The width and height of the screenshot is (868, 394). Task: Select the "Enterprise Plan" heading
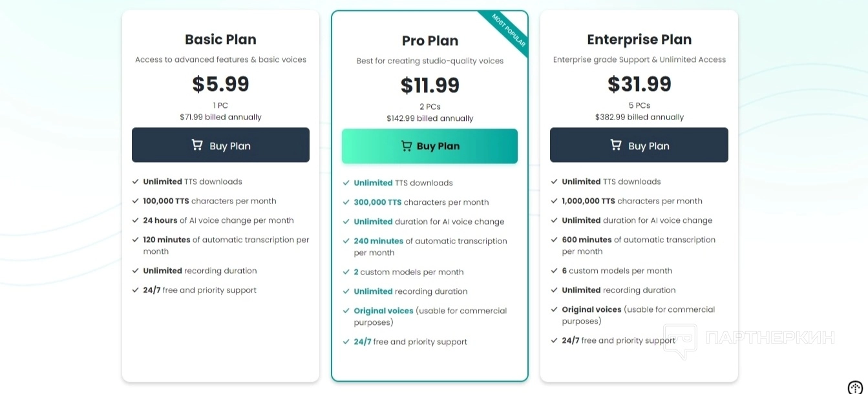click(639, 39)
